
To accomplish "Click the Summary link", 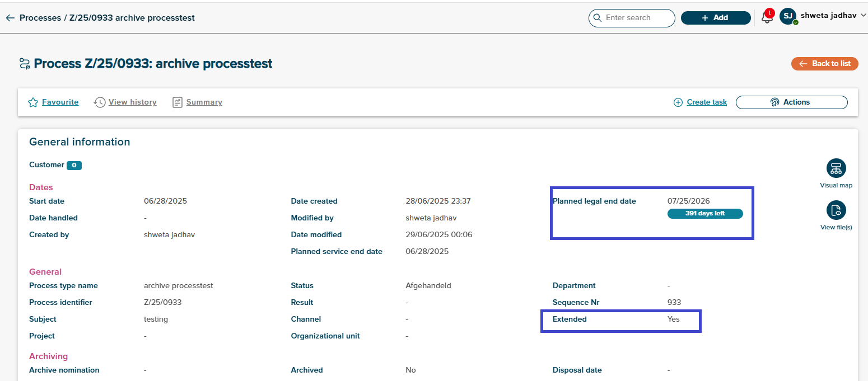I will (204, 102).
